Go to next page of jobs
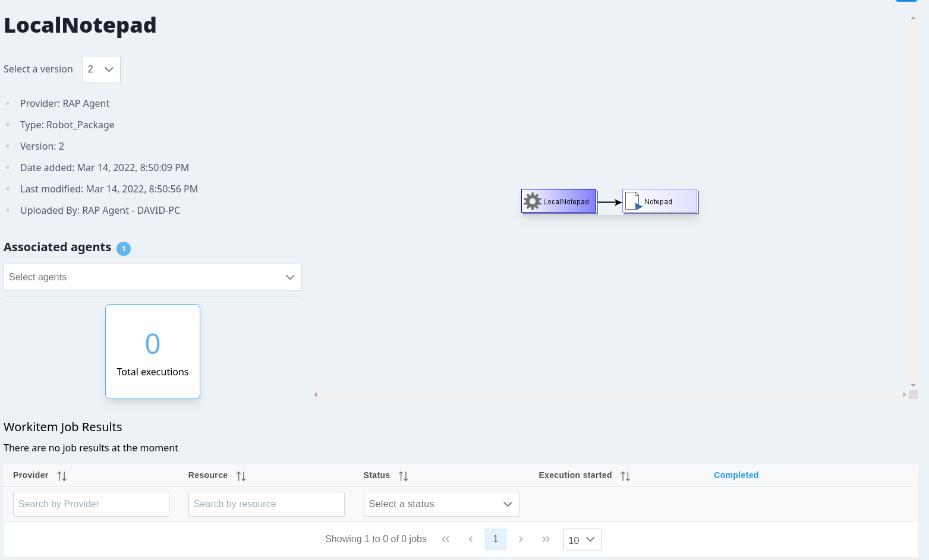 coord(521,539)
